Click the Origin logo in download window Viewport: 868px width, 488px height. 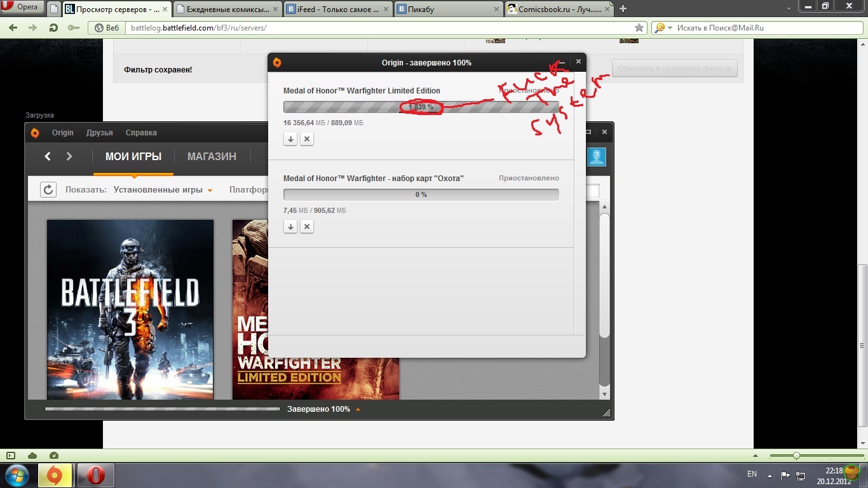(277, 62)
